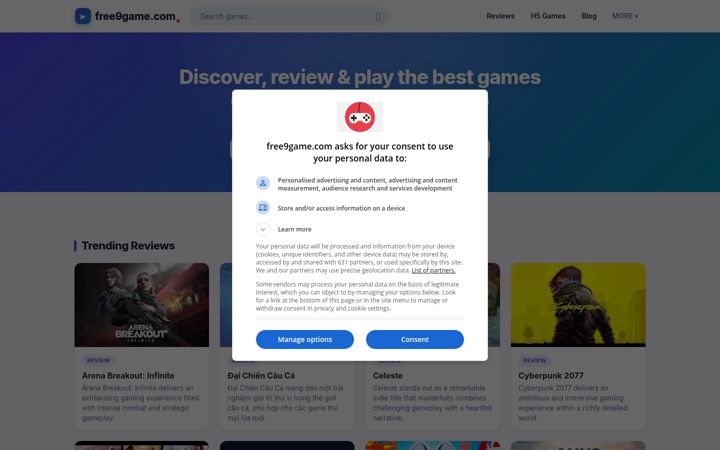Open the Cyberpunk 2077 thumbnail image

tap(578, 305)
